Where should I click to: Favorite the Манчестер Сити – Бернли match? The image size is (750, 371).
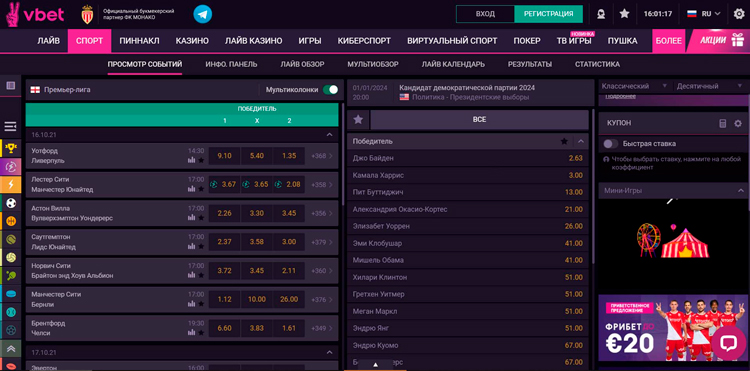(201, 304)
